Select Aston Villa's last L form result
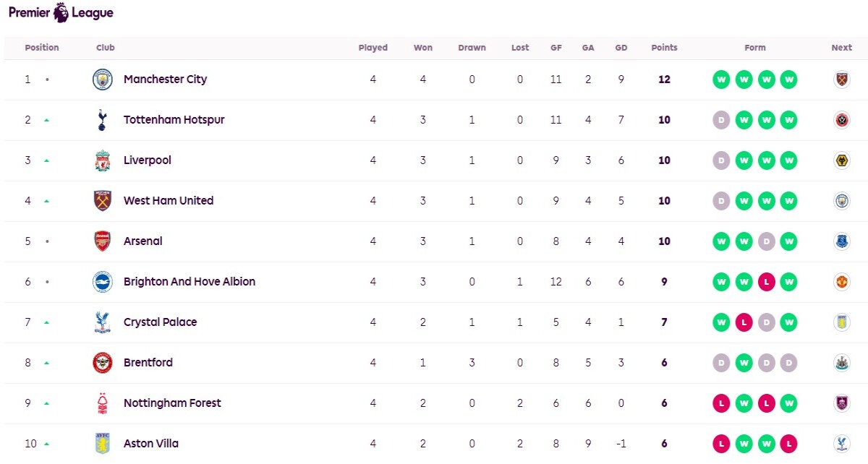Screen dimensions: 868x464 point(789,444)
